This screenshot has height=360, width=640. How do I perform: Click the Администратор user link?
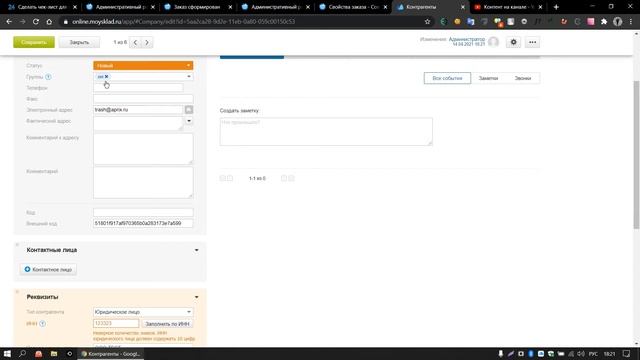coord(467,39)
